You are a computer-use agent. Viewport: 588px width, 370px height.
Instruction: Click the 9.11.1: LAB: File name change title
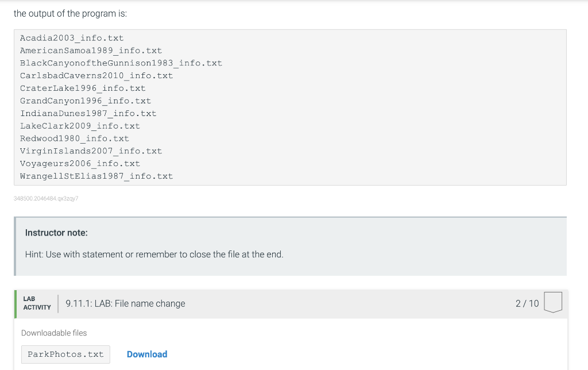pyautogui.click(x=125, y=303)
